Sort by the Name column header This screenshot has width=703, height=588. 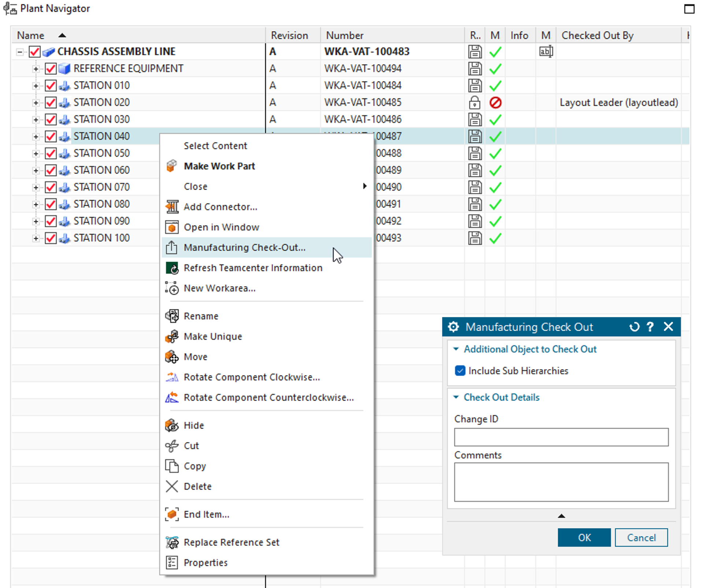coord(31,36)
